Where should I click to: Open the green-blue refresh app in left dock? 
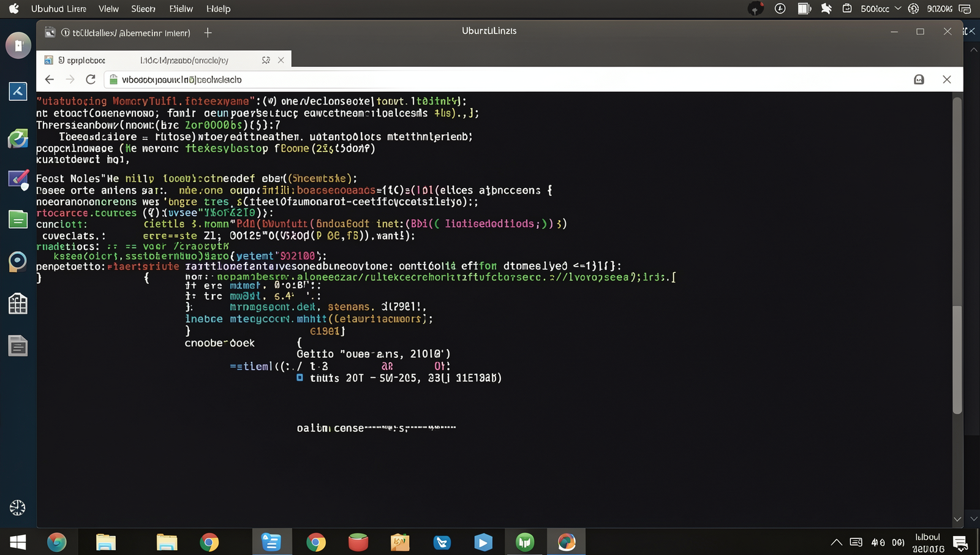pos(18,138)
